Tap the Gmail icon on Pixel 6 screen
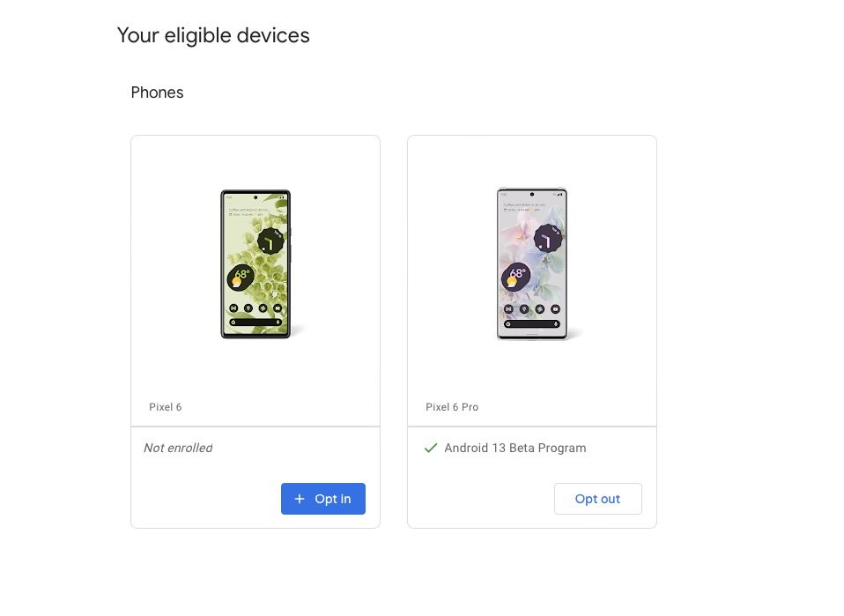 coord(234,308)
